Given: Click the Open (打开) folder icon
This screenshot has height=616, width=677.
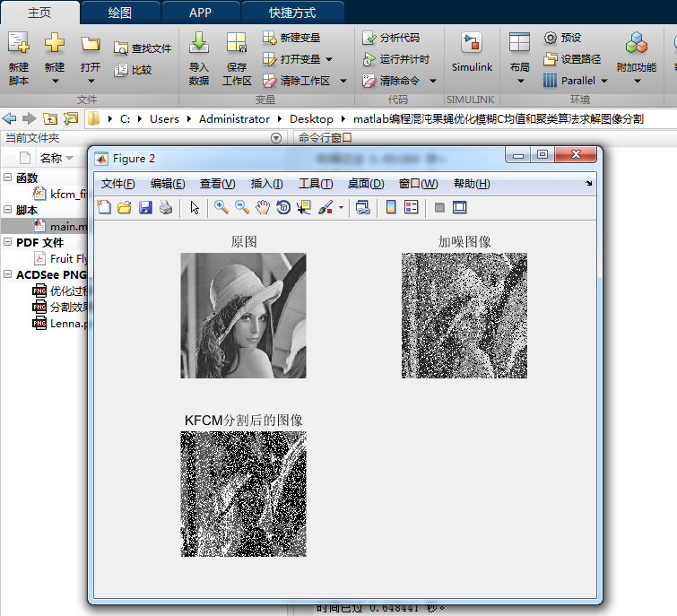Looking at the screenshot, I should (91, 44).
